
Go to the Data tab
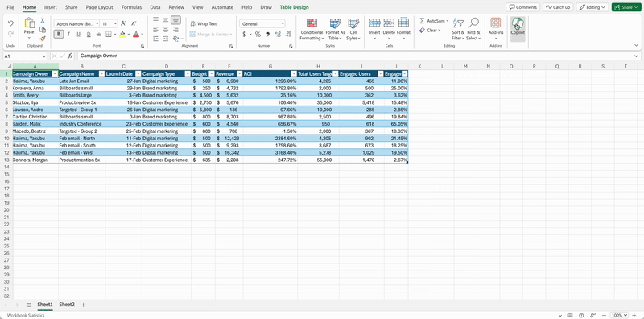coord(155,7)
